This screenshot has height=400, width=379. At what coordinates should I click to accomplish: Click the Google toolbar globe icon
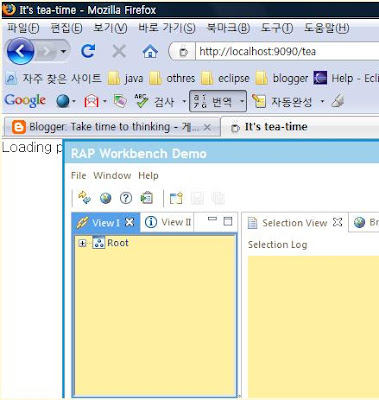tap(63, 101)
